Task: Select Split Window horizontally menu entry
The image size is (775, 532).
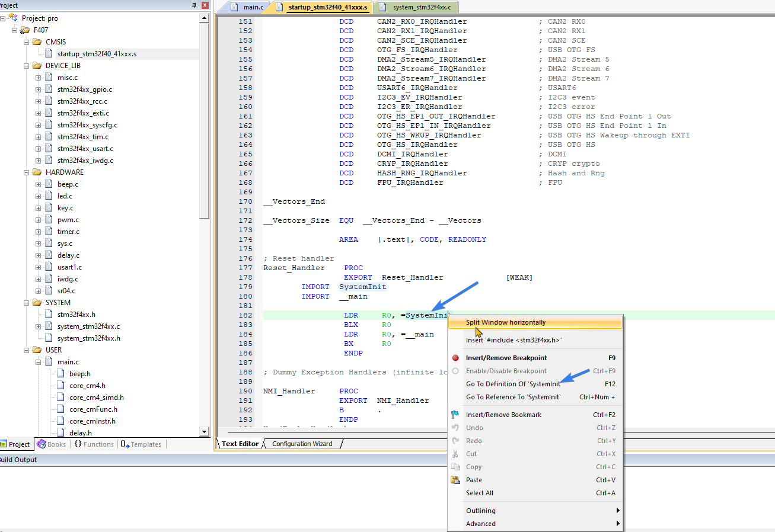Action: point(506,322)
